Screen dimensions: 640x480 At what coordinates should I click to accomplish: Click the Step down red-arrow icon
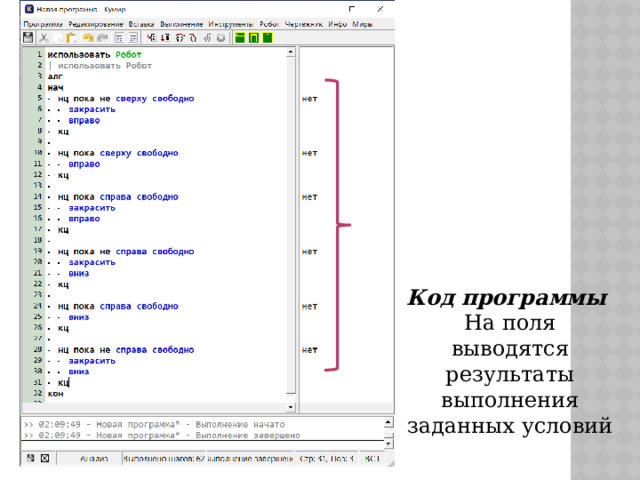pyautogui.click(x=165, y=38)
